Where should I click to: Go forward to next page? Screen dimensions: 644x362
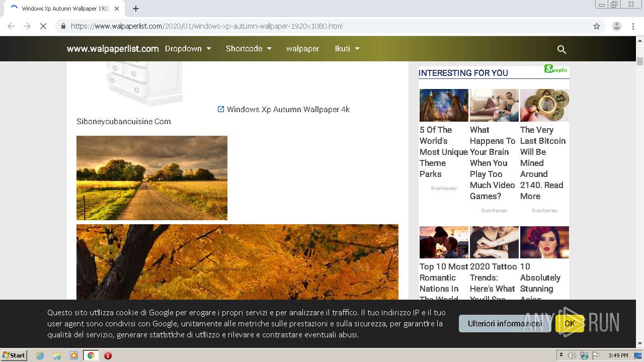[27, 26]
